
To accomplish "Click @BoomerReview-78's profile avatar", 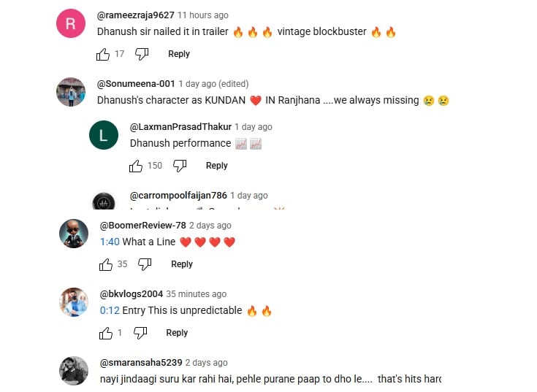I will [74, 234].
